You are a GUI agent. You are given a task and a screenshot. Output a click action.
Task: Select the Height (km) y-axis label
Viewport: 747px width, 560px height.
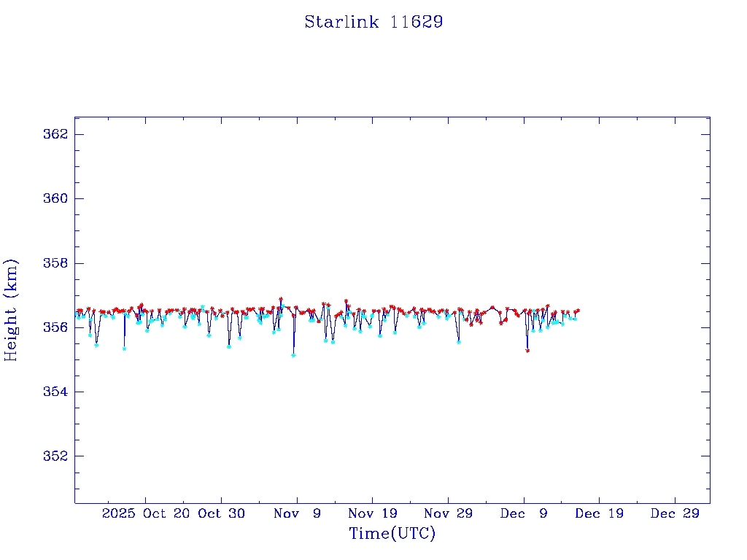(12, 310)
